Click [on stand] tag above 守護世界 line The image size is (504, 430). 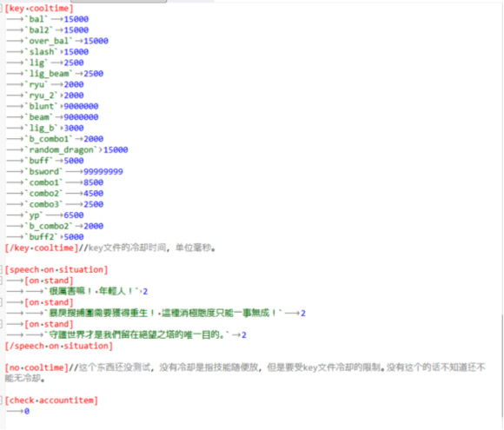[50, 324]
